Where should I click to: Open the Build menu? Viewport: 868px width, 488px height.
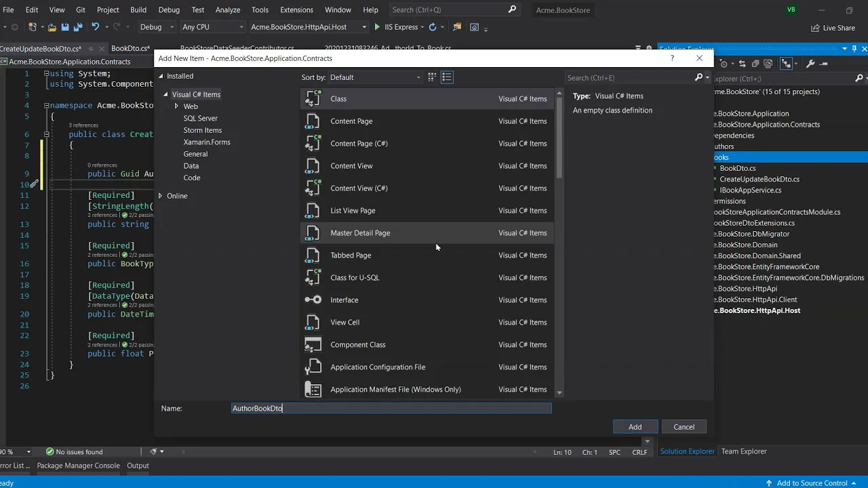[138, 9]
